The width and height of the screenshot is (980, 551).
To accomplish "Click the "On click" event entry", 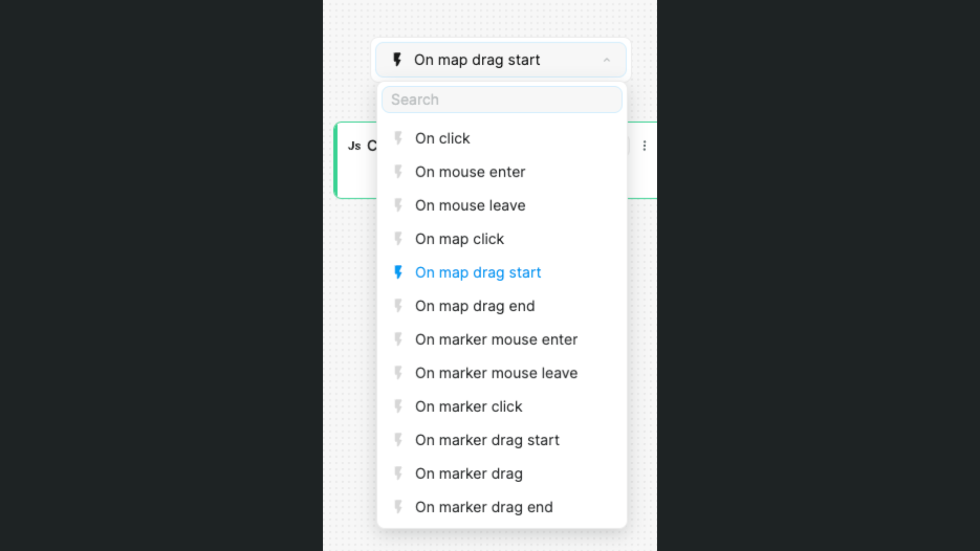I will click(442, 138).
